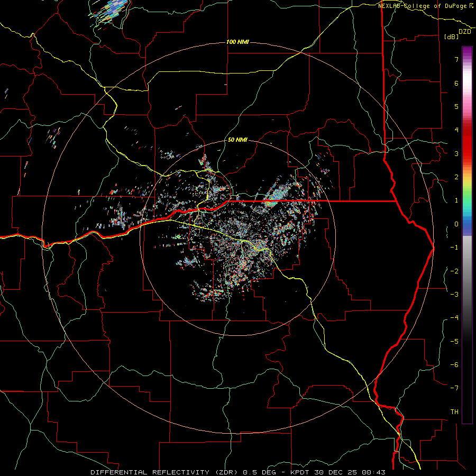Click the 00:43 timestamp
The width and height of the screenshot is (476, 476).
coord(373,472)
